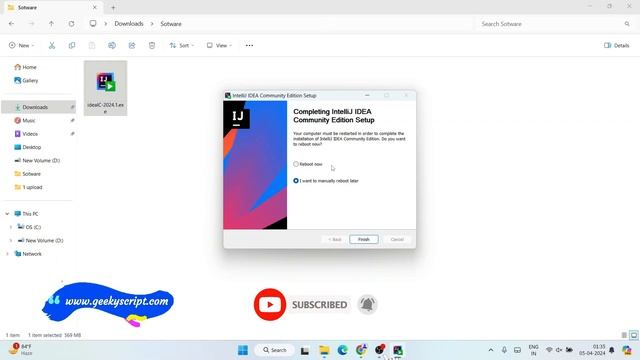Click the taskbar Search box
This screenshot has width=640, height=360.
pos(275,350)
